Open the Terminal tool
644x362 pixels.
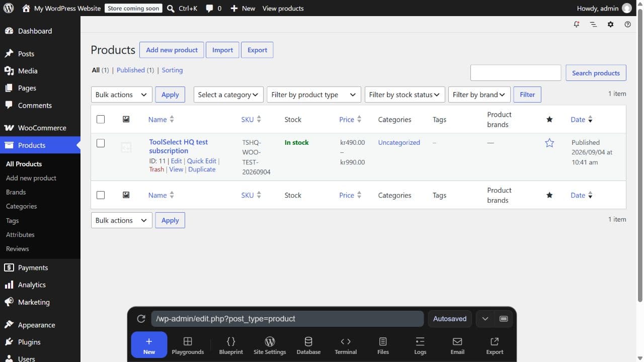click(346, 345)
